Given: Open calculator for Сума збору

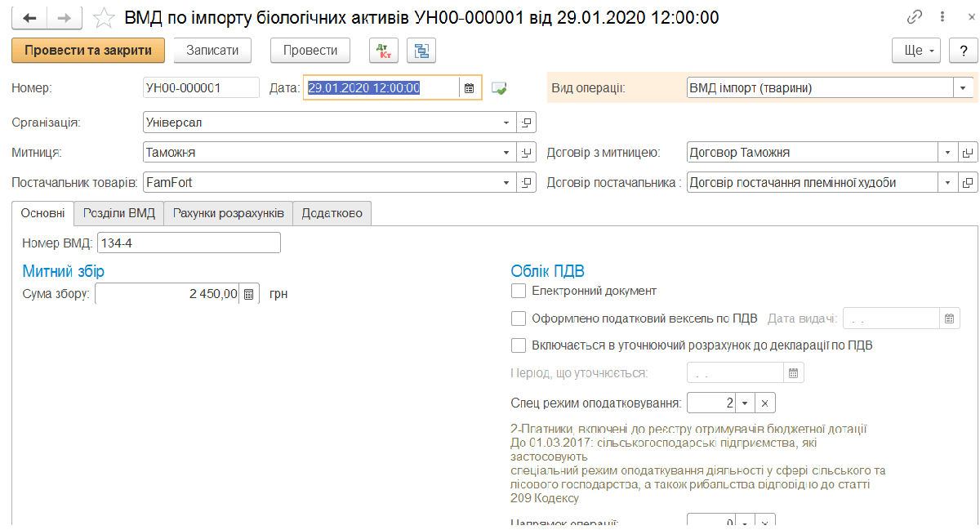Looking at the screenshot, I should 249,294.
